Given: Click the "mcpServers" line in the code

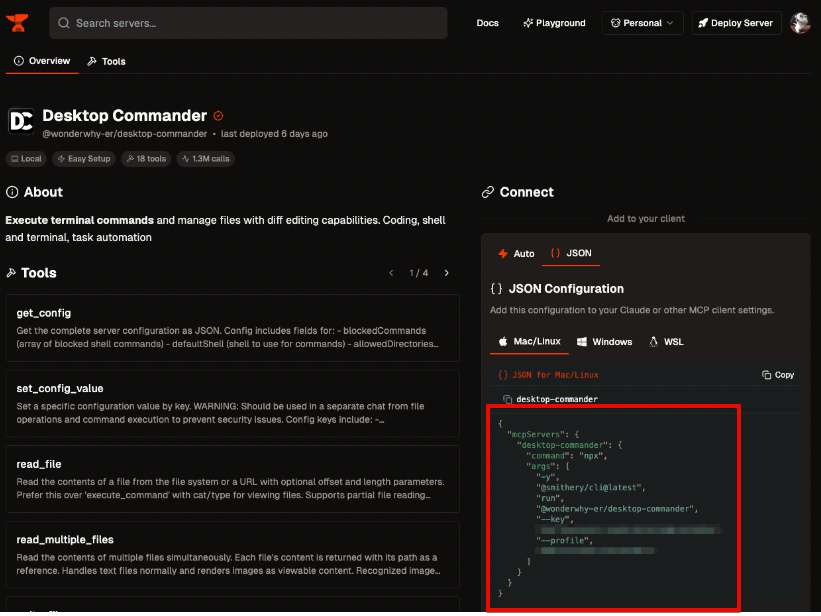Looking at the screenshot, I should [x=543, y=434].
